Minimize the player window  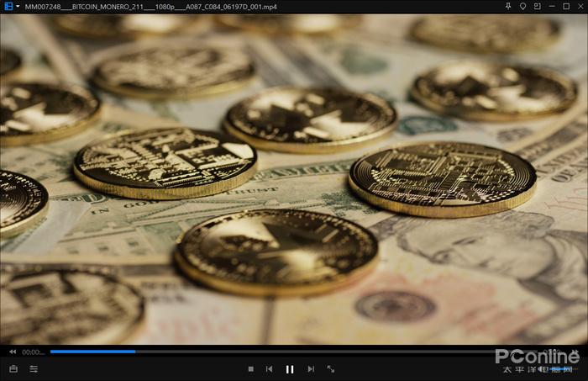552,7
